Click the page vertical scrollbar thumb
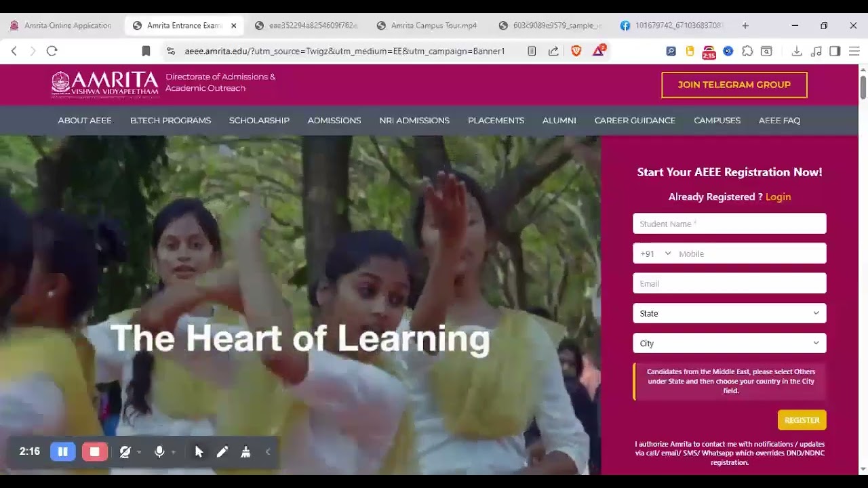The image size is (868, 488). (x=863, y=87)
